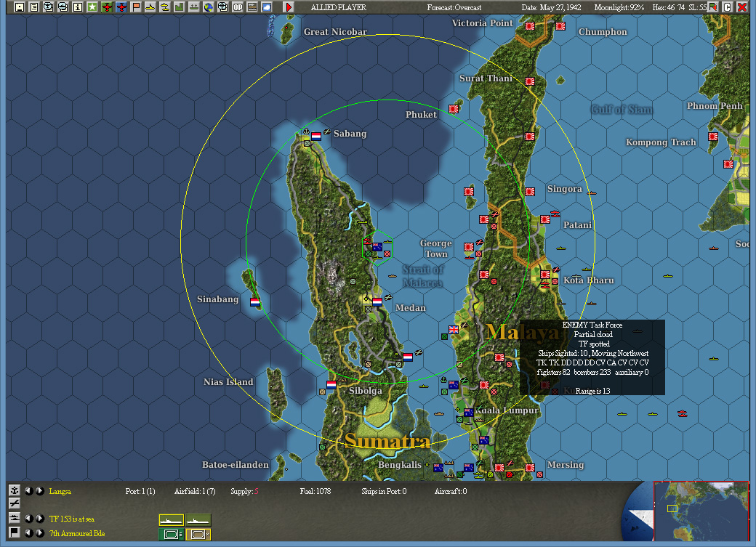
Task: Select previous task force left of TF 153
Action: [x=29, y=519]
